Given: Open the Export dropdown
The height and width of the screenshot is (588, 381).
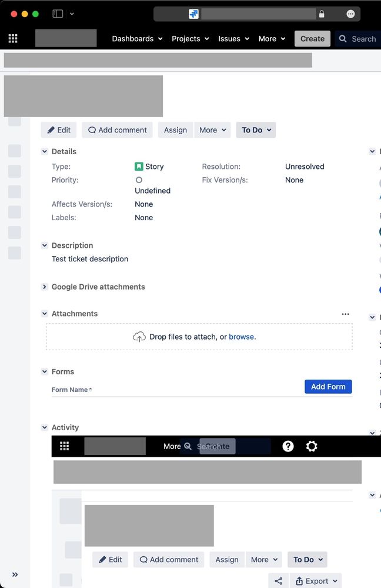Looking at the screenshot, I should coord(316,581).
